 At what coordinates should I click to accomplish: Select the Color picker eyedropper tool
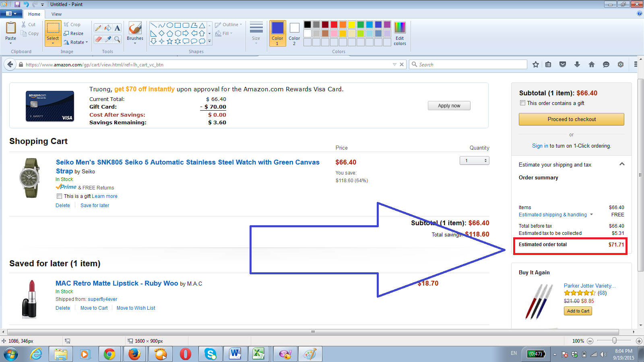tap(108, 39)
